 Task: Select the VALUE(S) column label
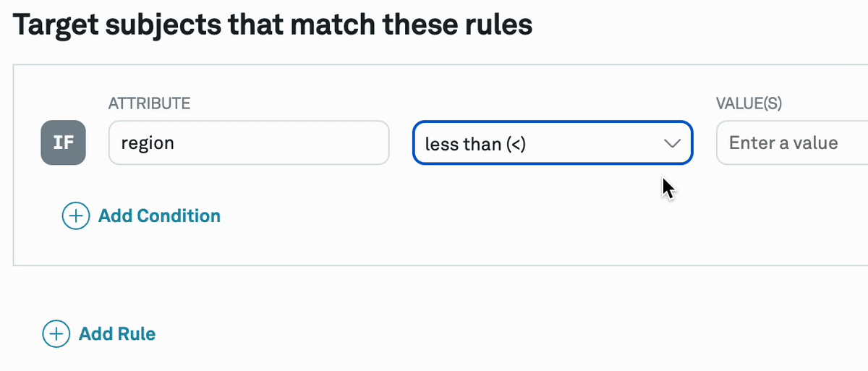749,103
